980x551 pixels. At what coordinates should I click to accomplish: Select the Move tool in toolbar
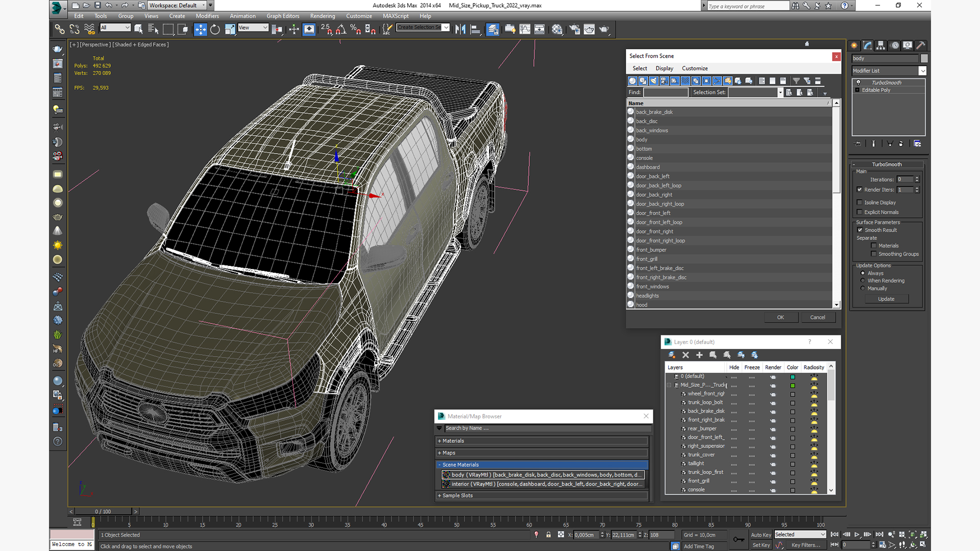point(200,30)
